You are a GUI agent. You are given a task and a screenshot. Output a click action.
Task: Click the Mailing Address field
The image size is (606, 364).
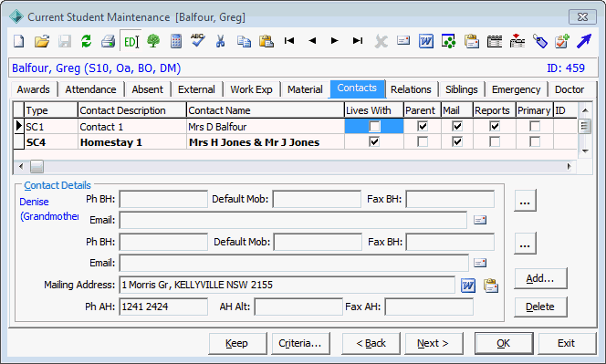(x=287, y=286)
